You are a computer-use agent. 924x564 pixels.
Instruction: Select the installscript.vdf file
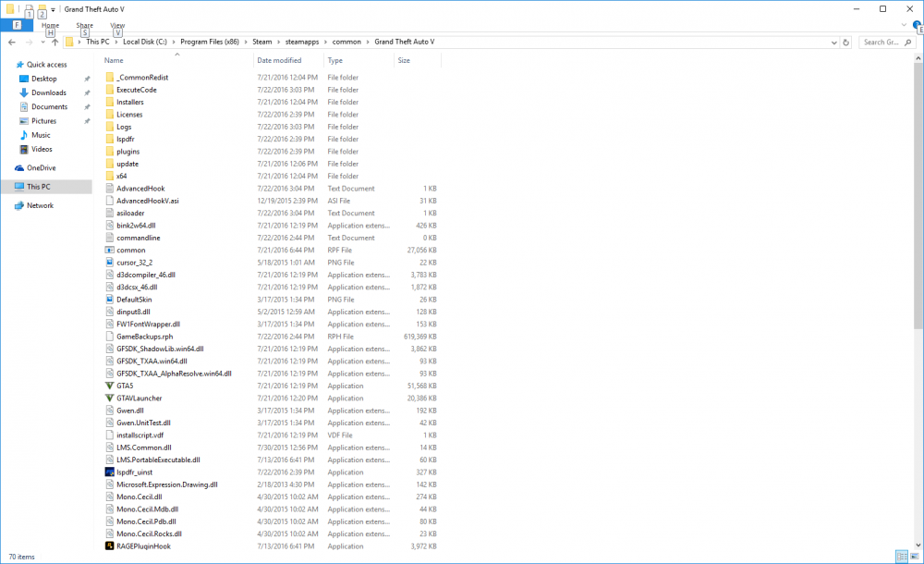[140, 435]
